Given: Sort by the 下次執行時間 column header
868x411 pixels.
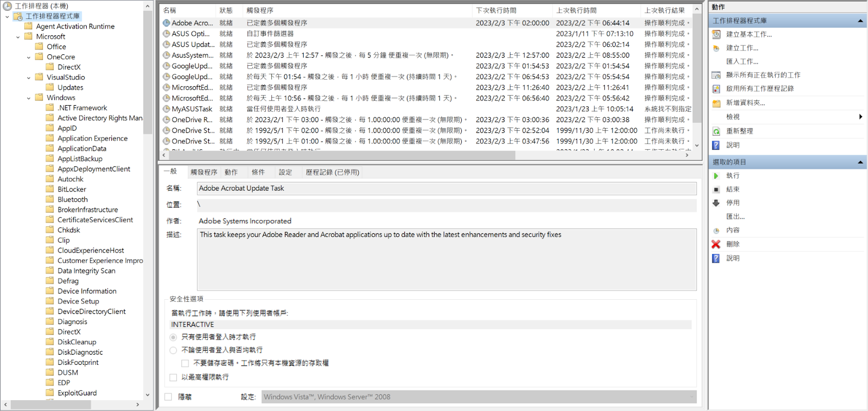Looking at the screenshot, I should point(513,10).
